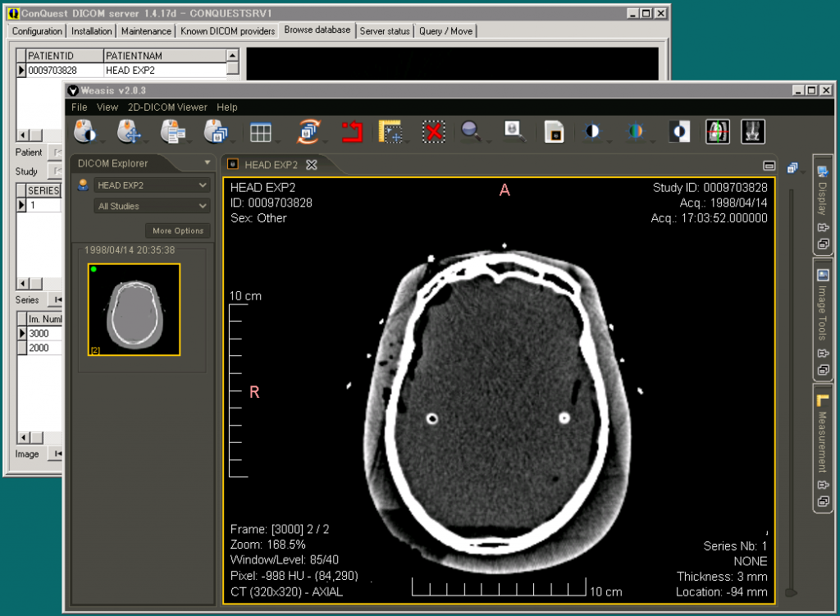This screenshot has width=840, height=616.
Task: Click the More Options button
Action: tap(177, 231)
